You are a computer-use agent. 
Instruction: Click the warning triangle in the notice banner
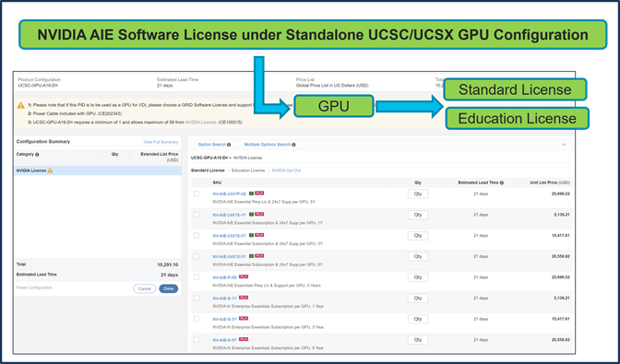point(21,105)
